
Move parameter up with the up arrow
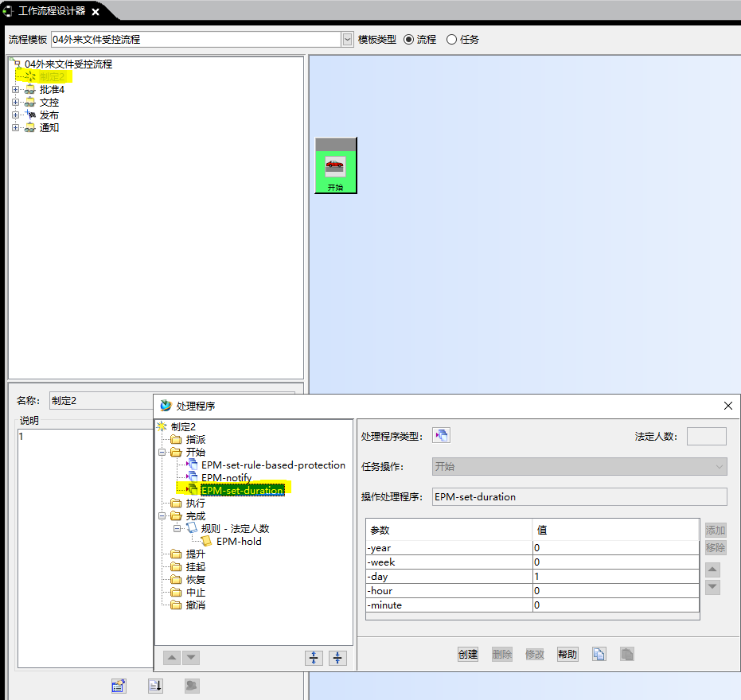(x=712, y=570)
